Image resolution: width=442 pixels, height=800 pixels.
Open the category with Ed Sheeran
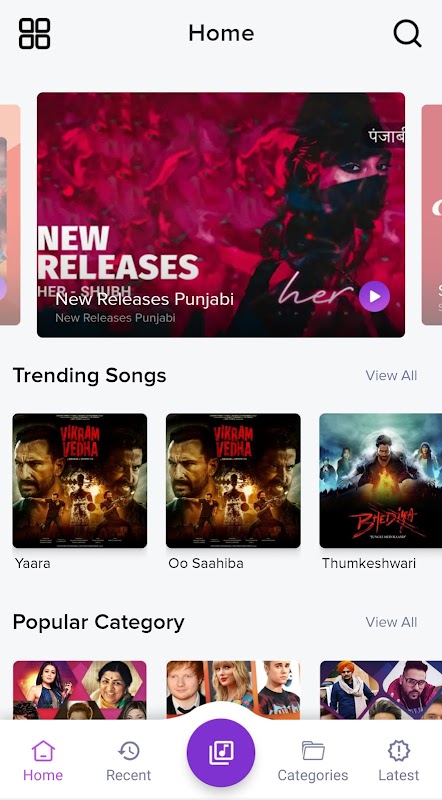point(233,690)
